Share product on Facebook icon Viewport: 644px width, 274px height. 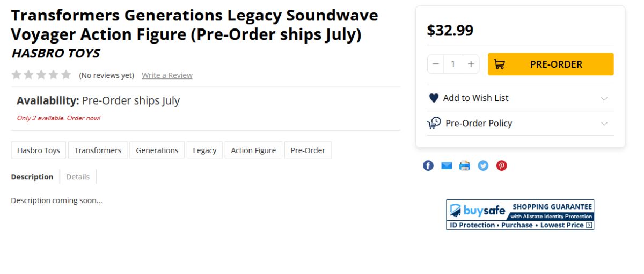point(428,165)
